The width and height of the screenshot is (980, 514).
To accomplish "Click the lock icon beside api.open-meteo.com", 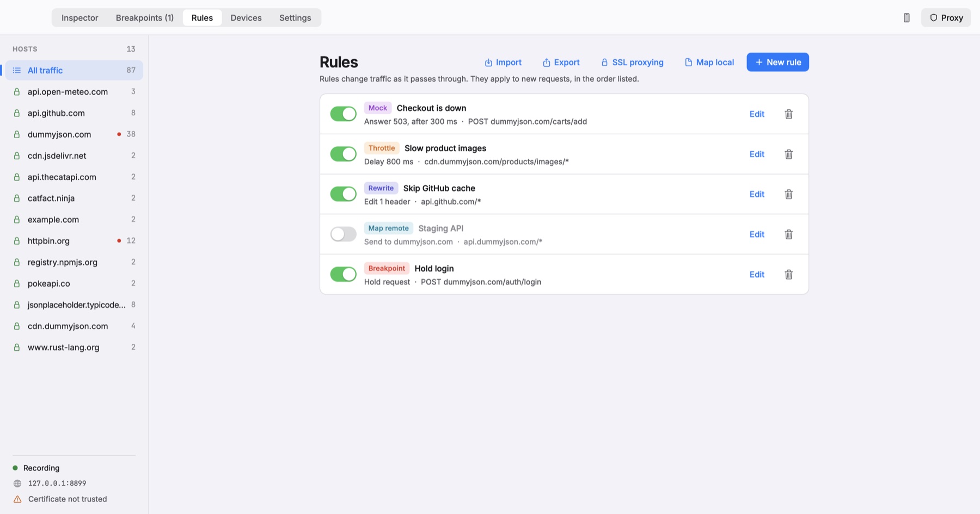I will pos(17,92).
